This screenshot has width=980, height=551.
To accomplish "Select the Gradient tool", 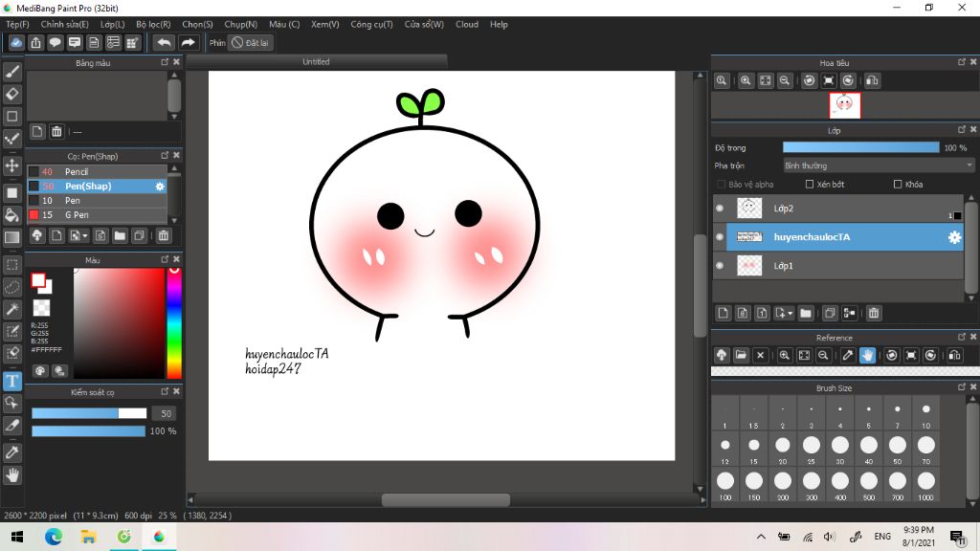I will pyautogui.click(x=11, y=237).
